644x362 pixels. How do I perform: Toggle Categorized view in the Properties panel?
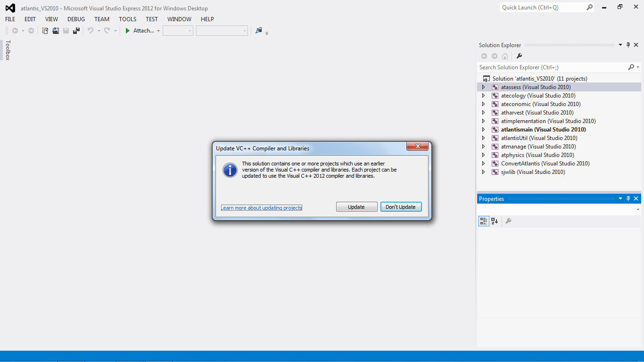pos(483,221)
